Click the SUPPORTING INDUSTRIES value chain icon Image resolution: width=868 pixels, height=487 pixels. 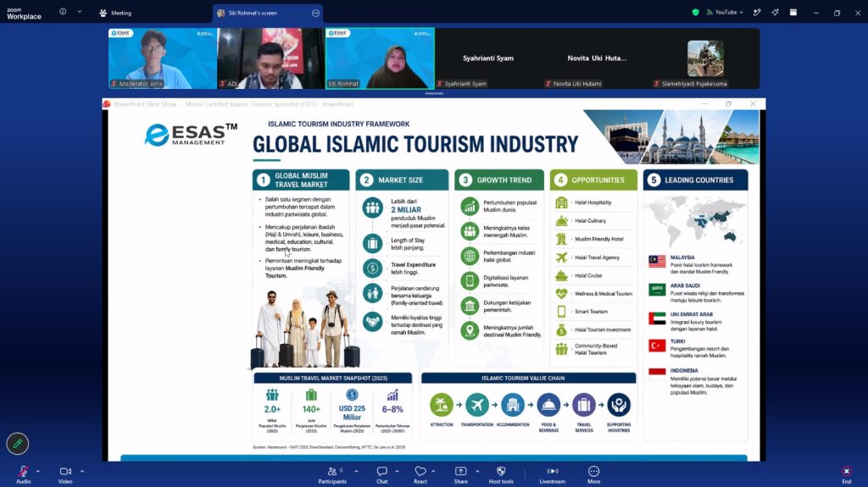tap(618, 405)
